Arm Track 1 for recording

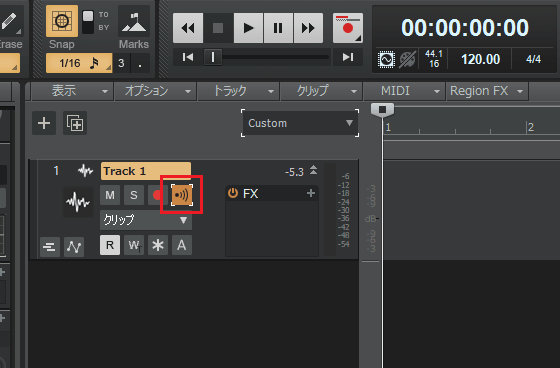pos(157,195)
